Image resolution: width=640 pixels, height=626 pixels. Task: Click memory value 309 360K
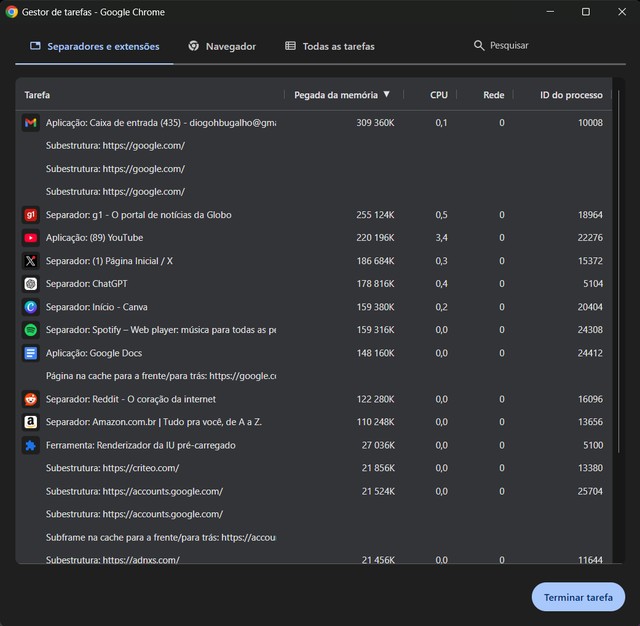(x=375, y=122)
